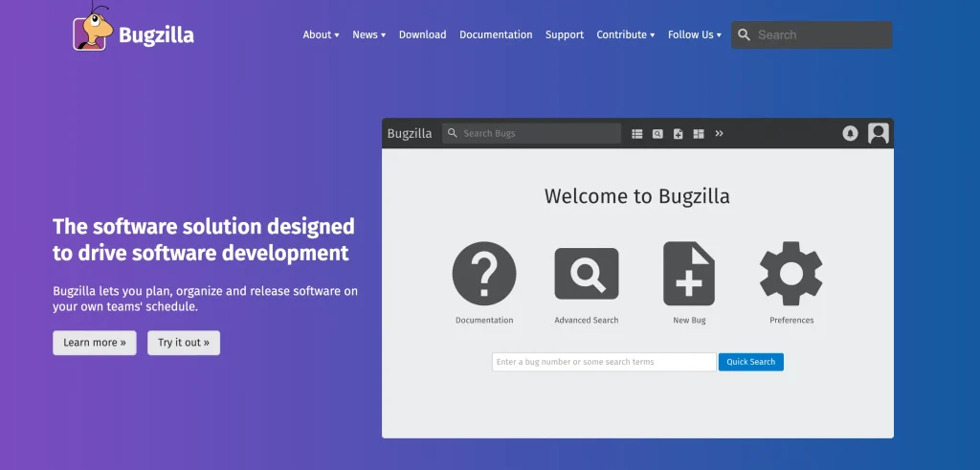Click the magnifier icon in site search
This screenshot has width=980, height=470.
coord(744,35)
